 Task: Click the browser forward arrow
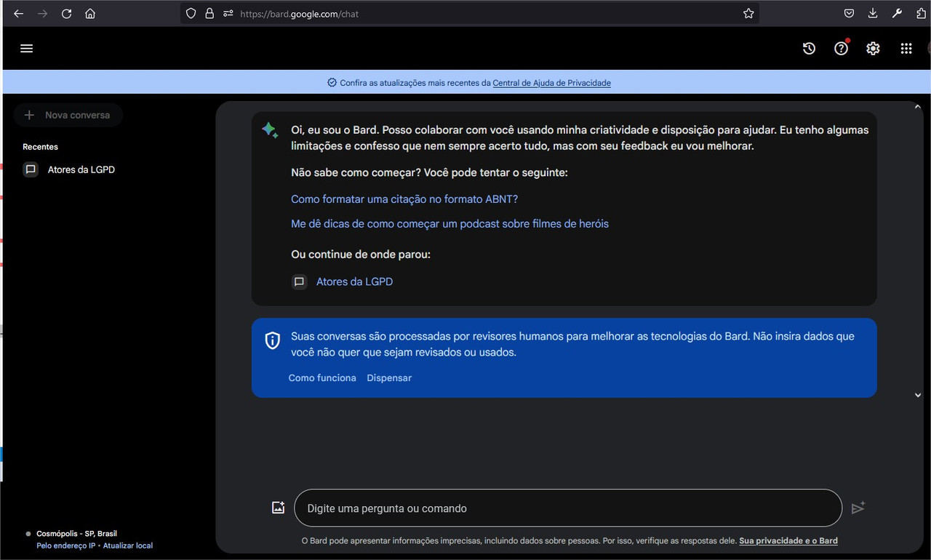(x=42, y=13)
